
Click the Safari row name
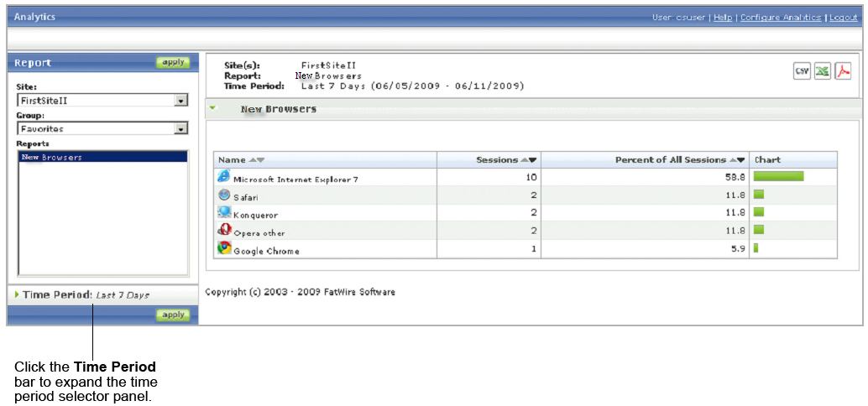246,197
